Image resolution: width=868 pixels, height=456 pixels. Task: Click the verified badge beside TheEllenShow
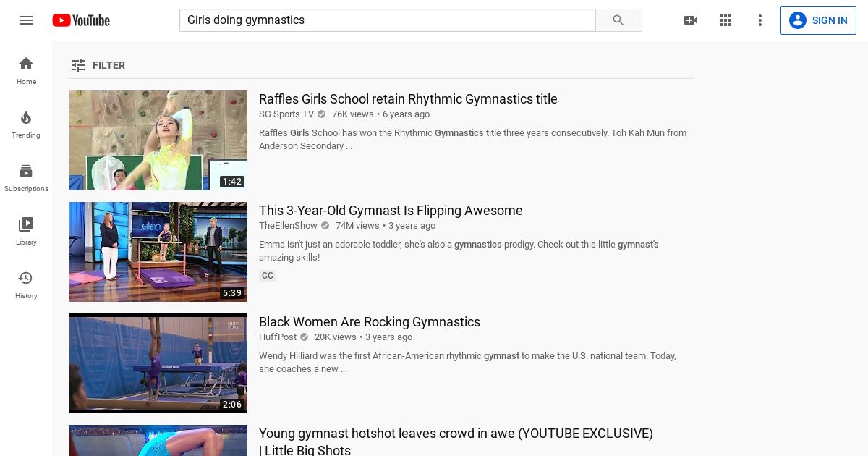click(325, 226)
